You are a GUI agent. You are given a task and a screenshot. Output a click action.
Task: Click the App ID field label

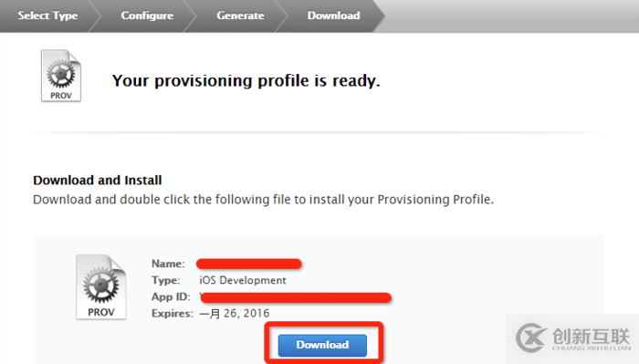click(171, 296)
